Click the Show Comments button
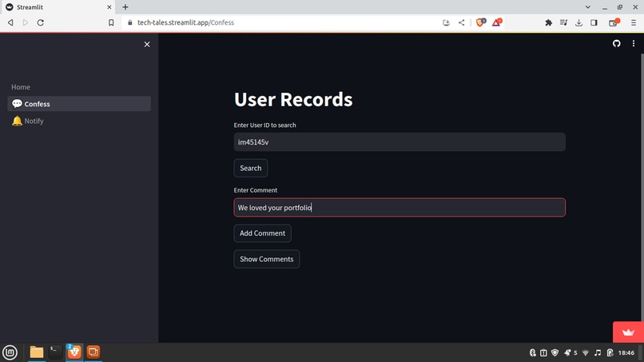Image resolution: width=644 pixels, height=362 pixels. pos(267,259)
